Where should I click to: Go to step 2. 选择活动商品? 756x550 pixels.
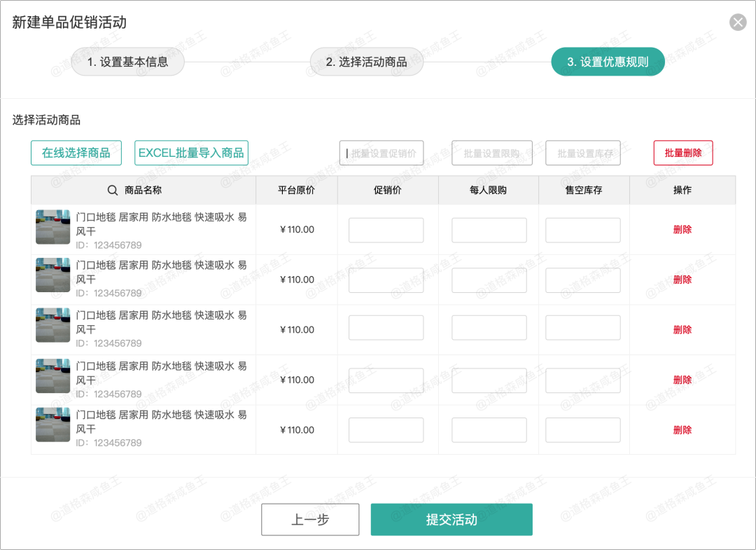pos(366,62)
